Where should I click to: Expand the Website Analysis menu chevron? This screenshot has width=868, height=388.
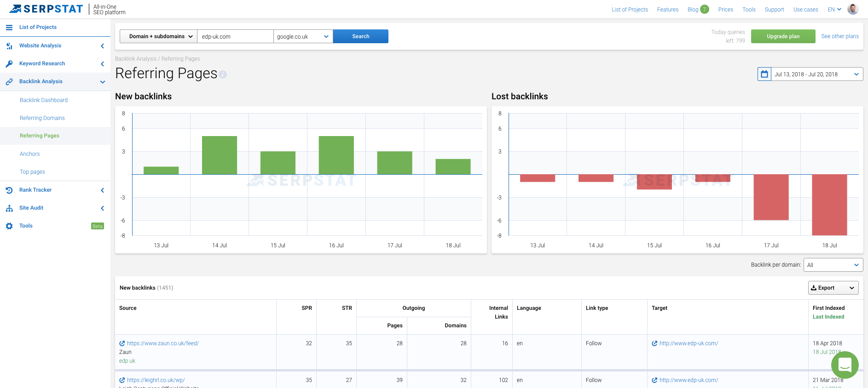tap(102, 46)
